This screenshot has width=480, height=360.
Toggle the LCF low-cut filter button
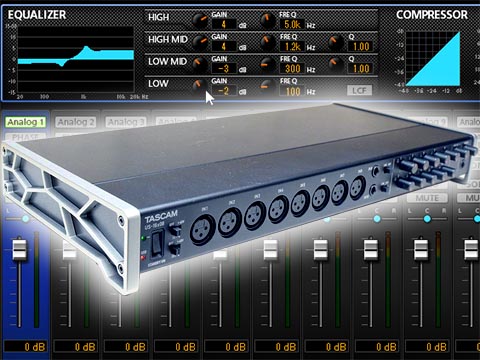[359, 90]
